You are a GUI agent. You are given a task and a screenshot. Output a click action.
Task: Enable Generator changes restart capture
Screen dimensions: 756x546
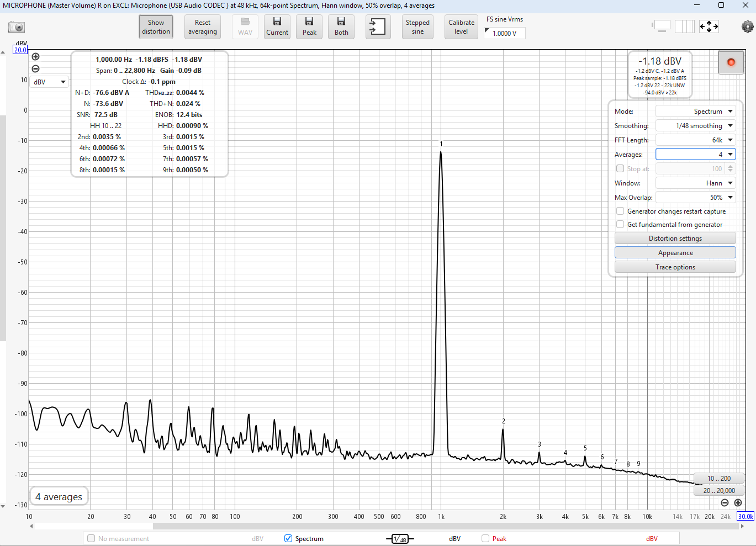point(620,211)
